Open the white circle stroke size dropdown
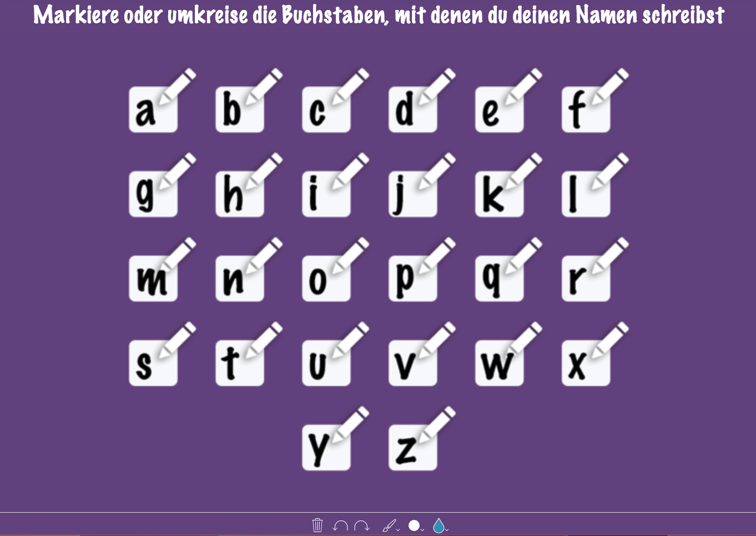Image resolution: width=756 pixels, height=536 pixels. click(x=416, y=525)
